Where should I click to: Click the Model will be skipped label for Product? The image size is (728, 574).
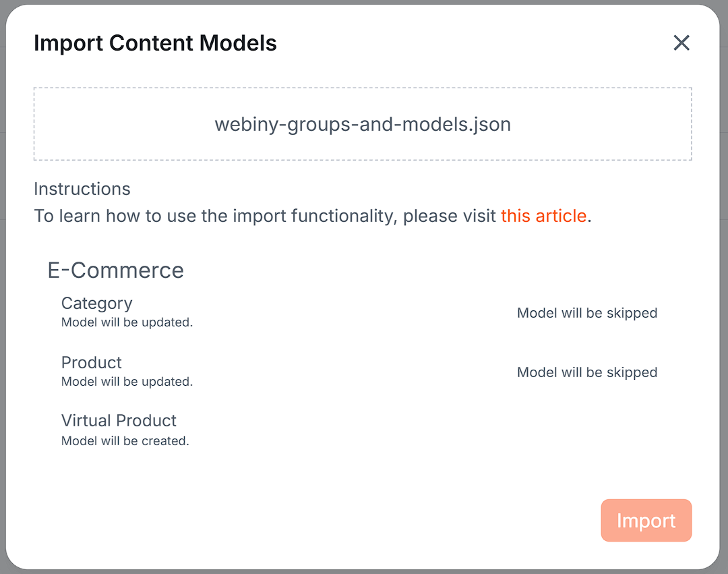pyautogui.click(x=587, y=372)
